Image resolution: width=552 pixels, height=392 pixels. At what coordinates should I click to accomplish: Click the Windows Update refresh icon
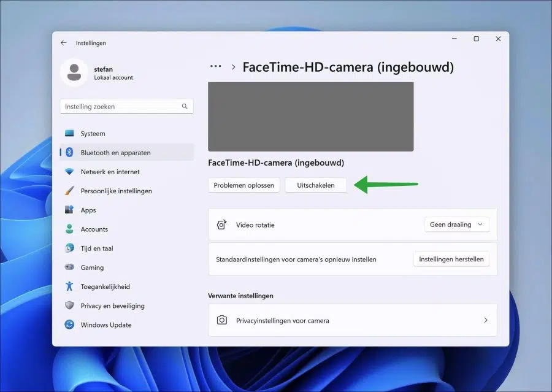pos(69,325)
